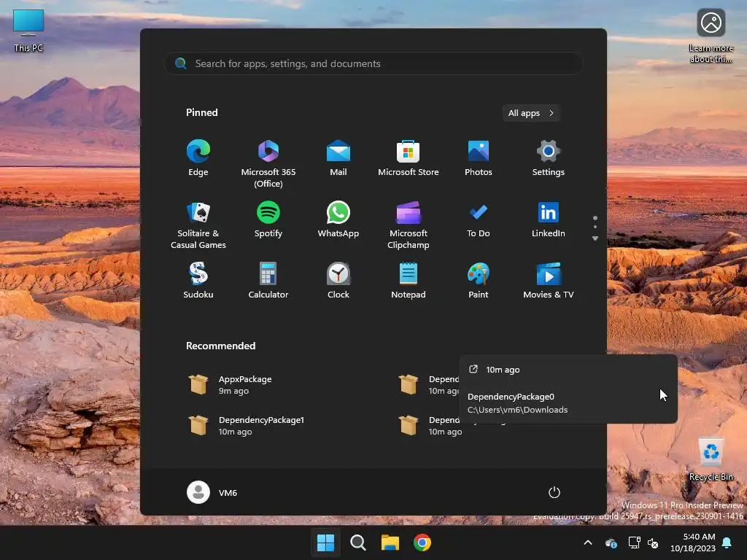Open Microsoft Store
The width and height of the screenshot is (747, 560).
[409, 158]
